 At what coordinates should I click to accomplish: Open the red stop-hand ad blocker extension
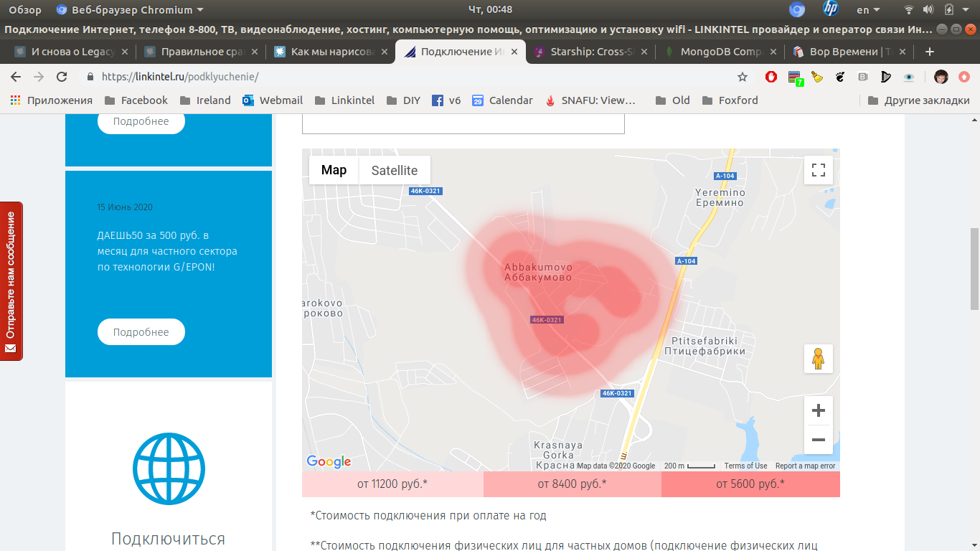771,77
